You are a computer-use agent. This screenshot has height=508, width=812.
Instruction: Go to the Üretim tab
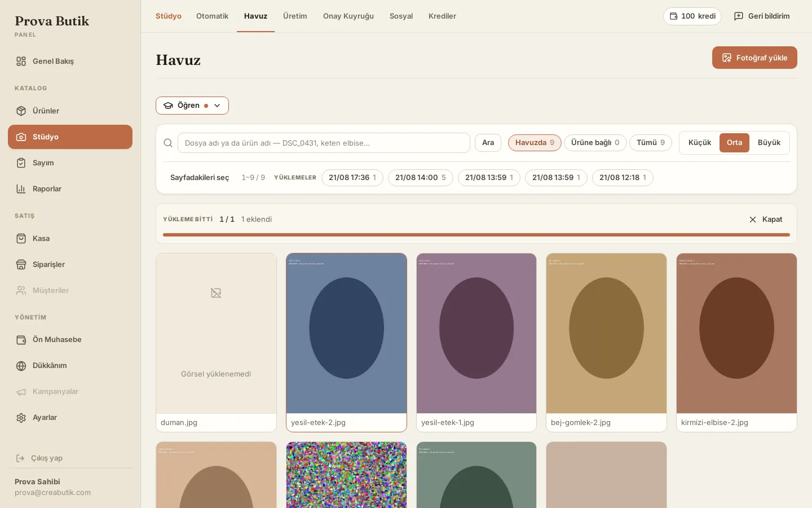(x=295, y=16)
